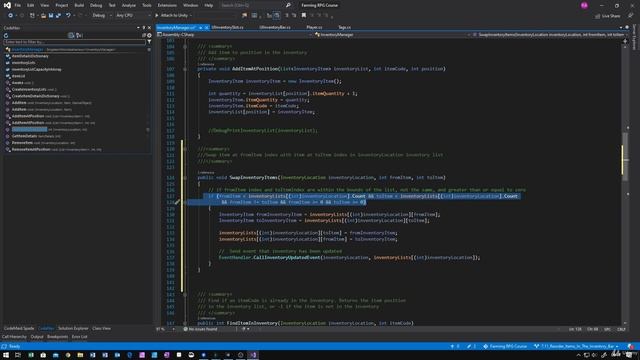
Task: Collapse the SwapInventoryItem method outline
Action: [x=185, y=178]
